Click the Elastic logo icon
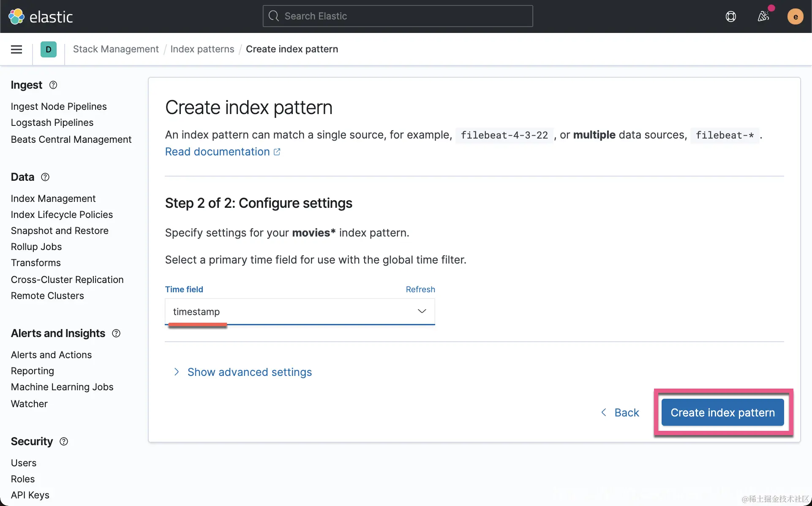This screenshot has width=812, height=506. (17, 16)
